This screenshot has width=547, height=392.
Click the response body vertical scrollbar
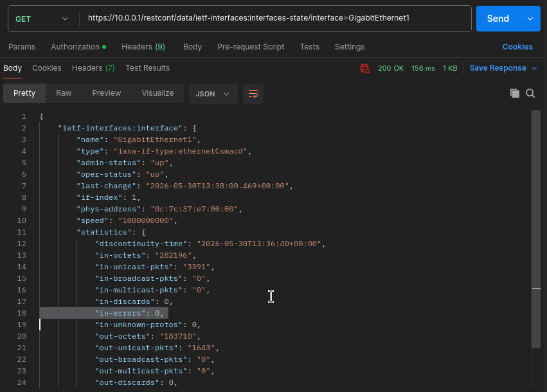tap(536, 229)
